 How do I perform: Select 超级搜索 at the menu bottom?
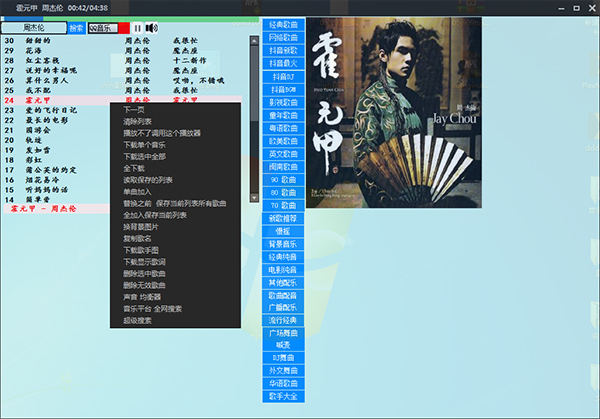pos(137,320)
